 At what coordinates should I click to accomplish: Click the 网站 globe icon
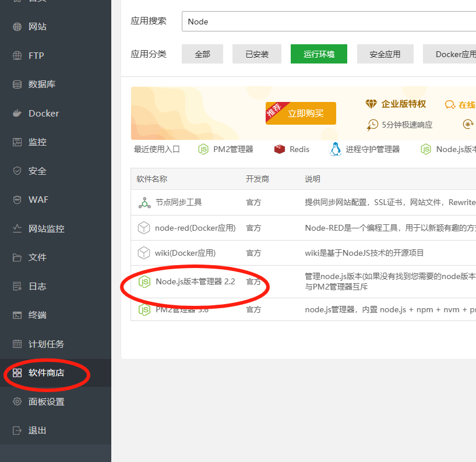(x=17, y=27)
